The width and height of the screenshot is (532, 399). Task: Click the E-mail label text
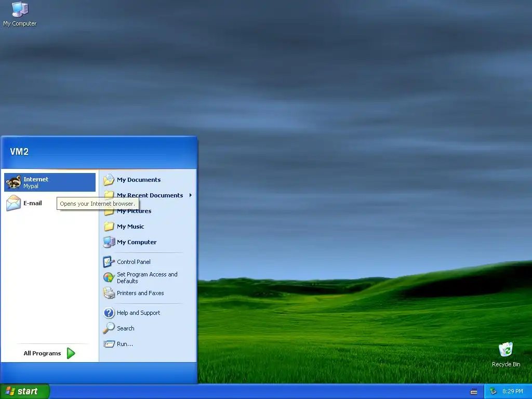33,203
